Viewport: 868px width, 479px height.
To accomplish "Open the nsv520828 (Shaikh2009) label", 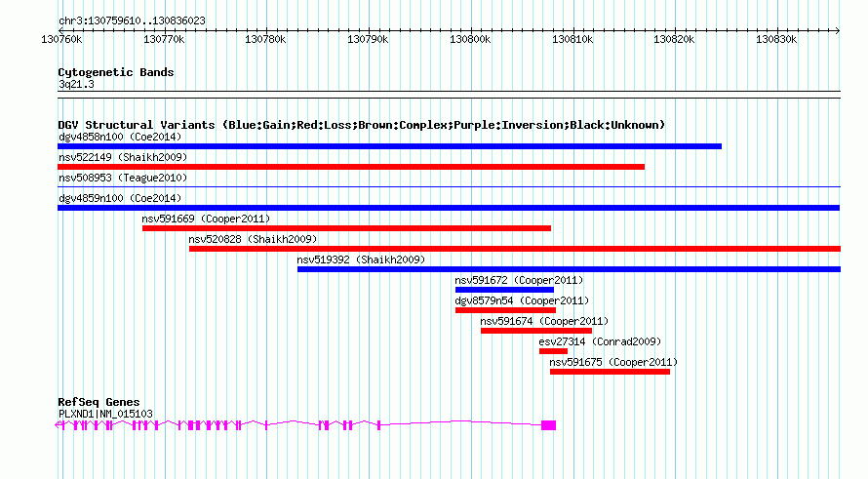I will click(253, 239).
